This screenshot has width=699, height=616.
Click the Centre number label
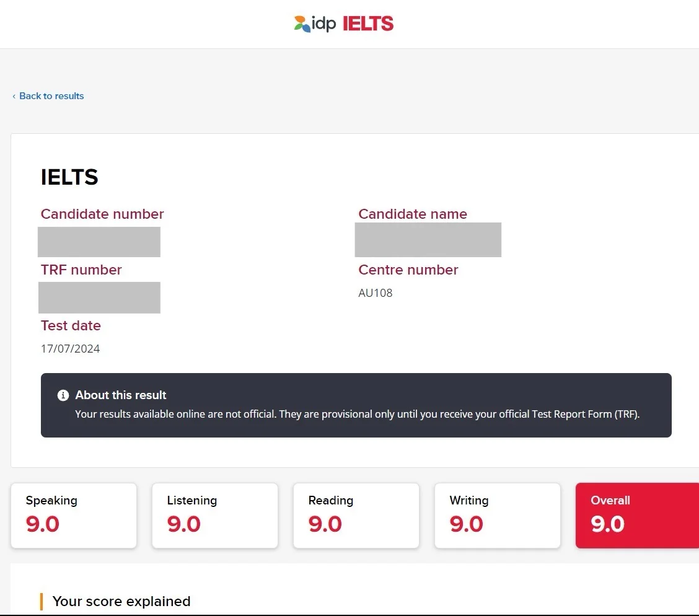[408, 270]
